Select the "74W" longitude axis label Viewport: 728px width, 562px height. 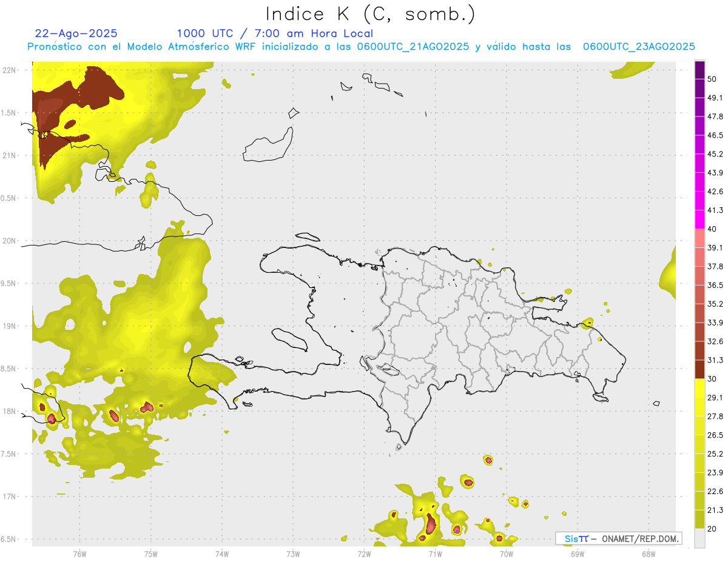(x=222, y=554)
